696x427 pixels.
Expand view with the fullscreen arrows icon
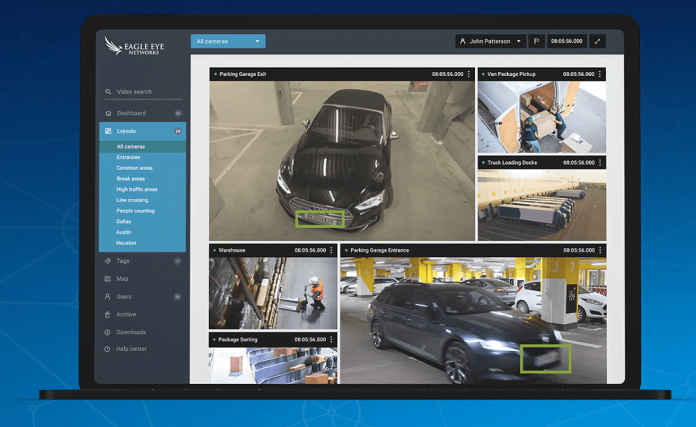(x=598, y=41)
